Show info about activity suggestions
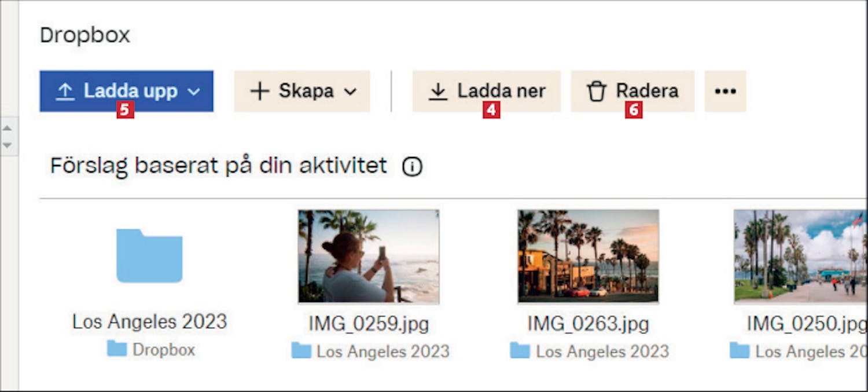 tap(412, 167)
